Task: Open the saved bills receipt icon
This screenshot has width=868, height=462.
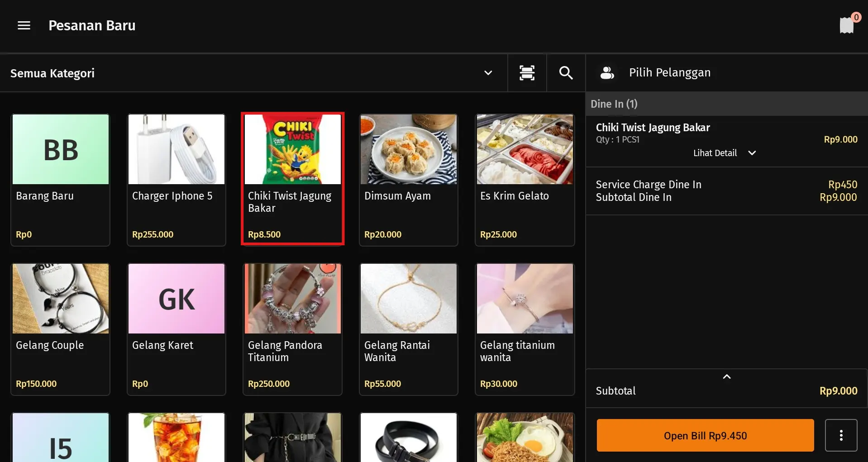Action: tap(846, 25)
